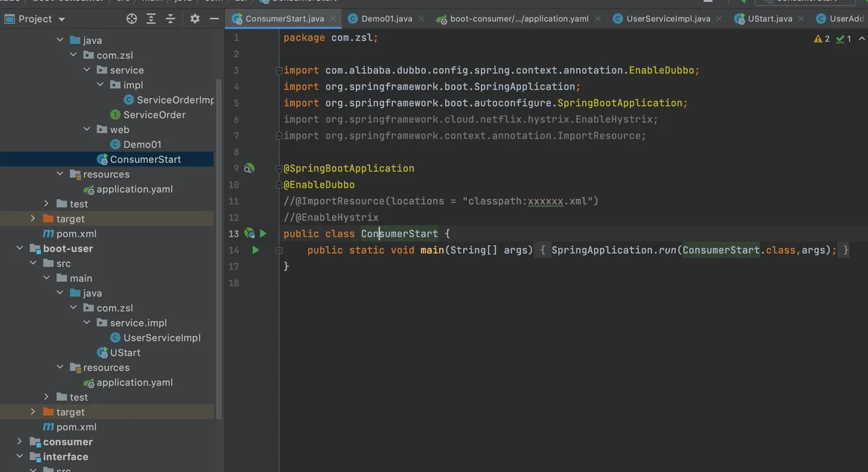Close the Demo01.java tab
868x472 pixels.
[422, 19]
